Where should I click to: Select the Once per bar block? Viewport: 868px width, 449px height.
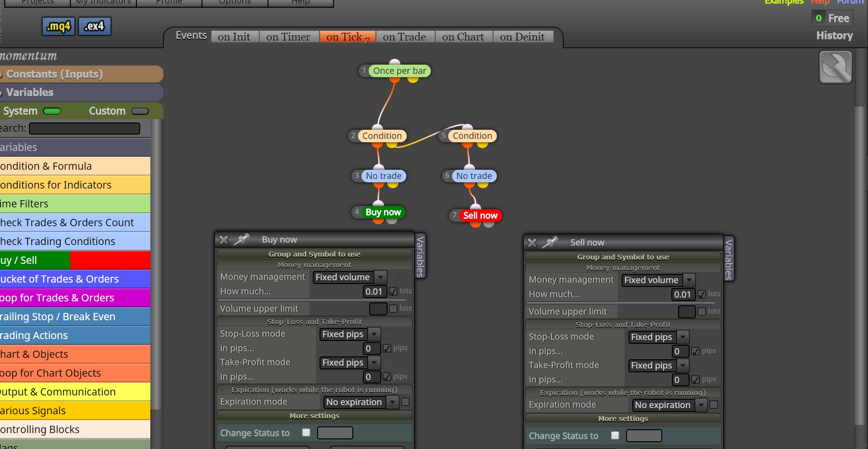pos(400,71)
